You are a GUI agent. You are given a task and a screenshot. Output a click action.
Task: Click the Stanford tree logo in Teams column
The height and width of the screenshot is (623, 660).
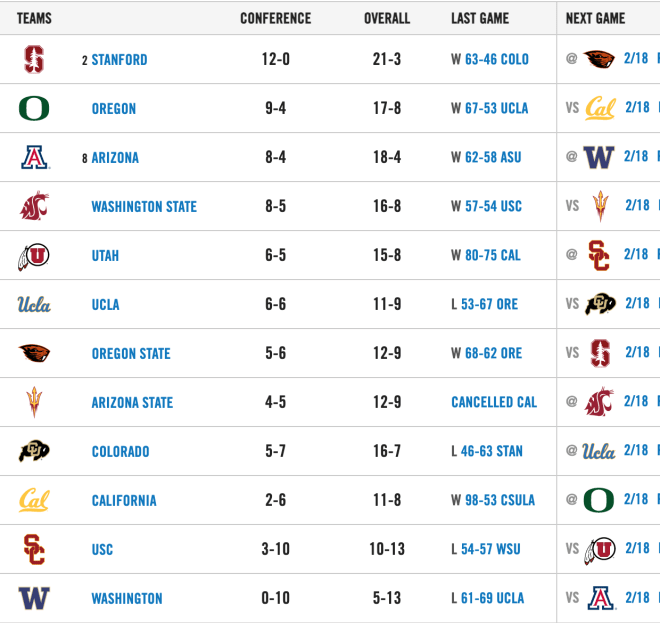[34, 59]
